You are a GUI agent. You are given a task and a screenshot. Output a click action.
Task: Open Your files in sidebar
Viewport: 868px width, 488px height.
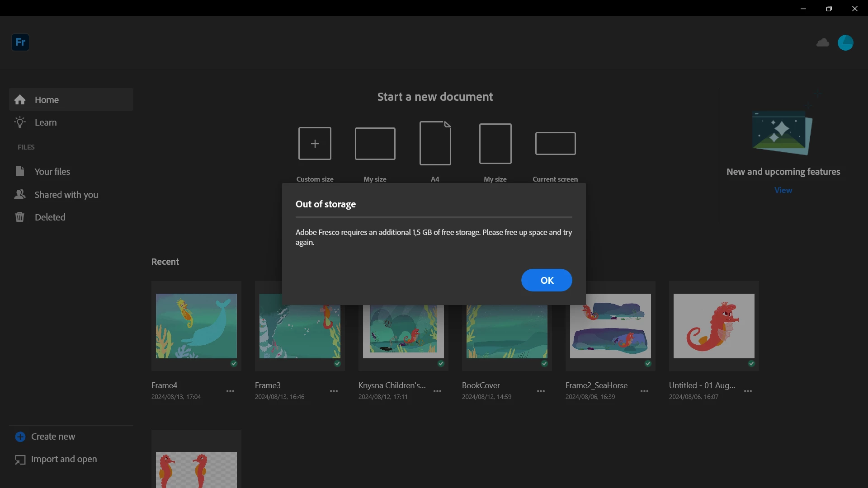click(x=52, y=172)
